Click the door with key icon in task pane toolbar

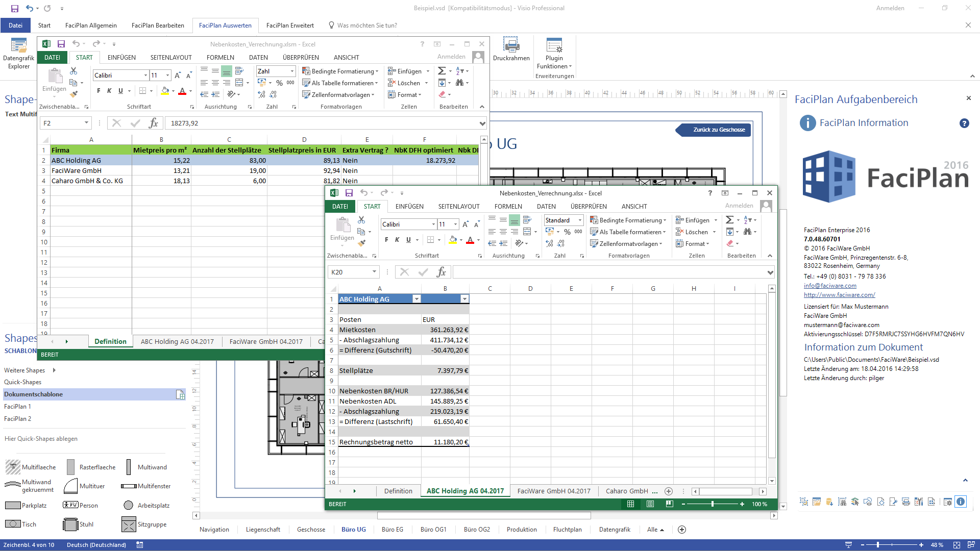point(893,502)
